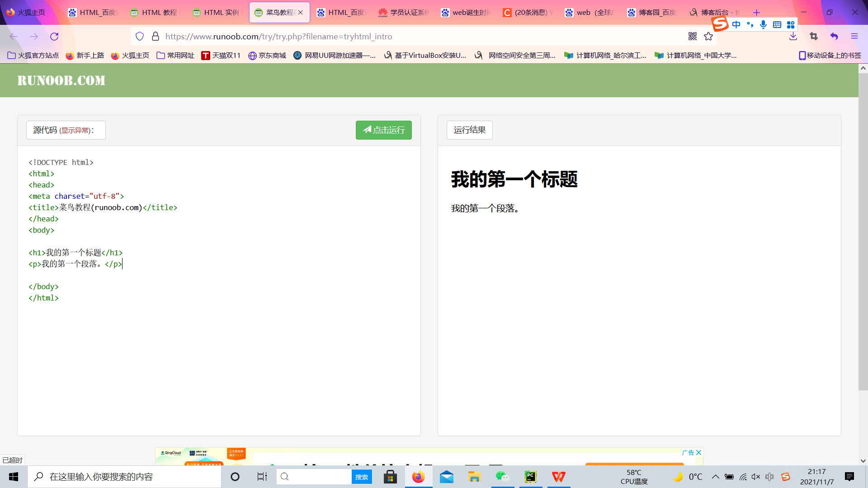Screen dimensions: 868x488
Task: Click the green 点击运行 run button
Action: point(383,130)
